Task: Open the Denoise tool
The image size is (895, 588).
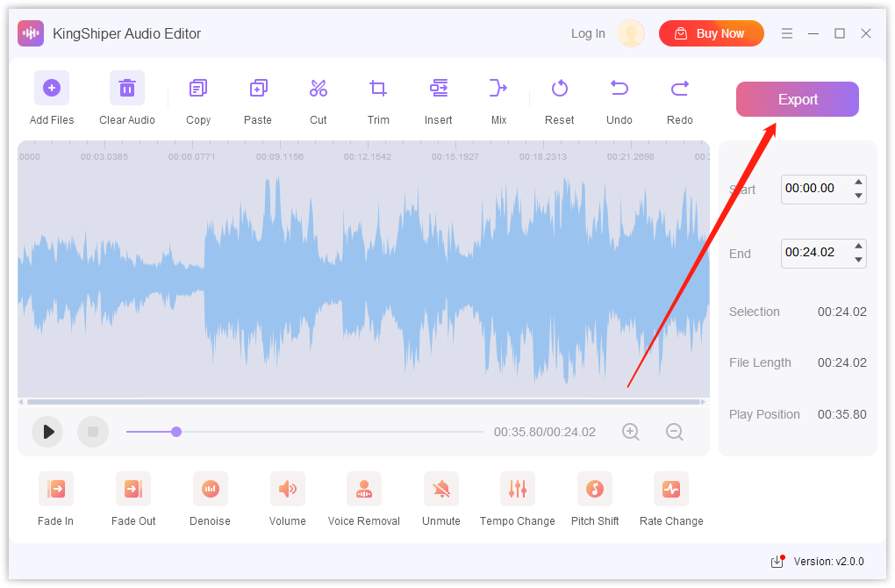Action: (x=210, y=489)
